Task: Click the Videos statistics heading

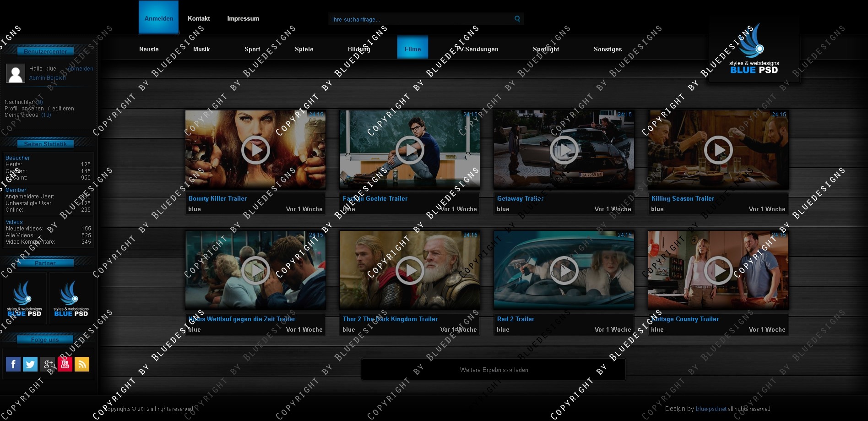Action: point(14,222)
